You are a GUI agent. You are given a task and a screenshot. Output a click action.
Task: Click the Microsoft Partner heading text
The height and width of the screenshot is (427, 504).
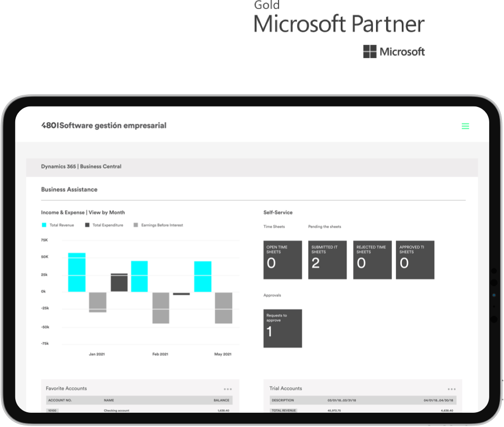(339, 24)
